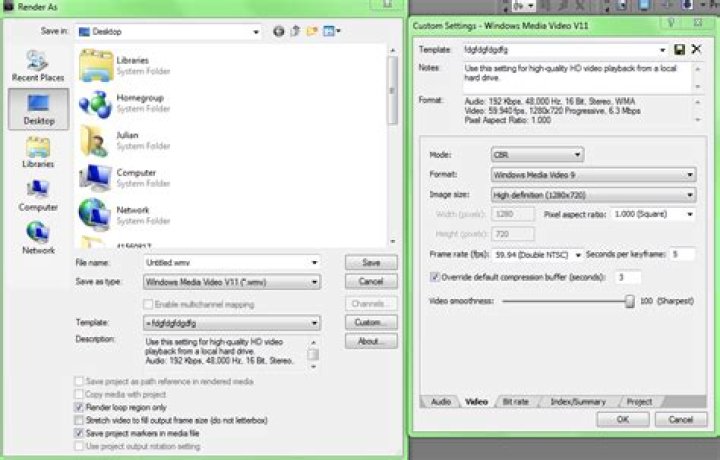Viewport: 720px width, 460px height.
Task: Open the View Menu icon
Action: 330,32
